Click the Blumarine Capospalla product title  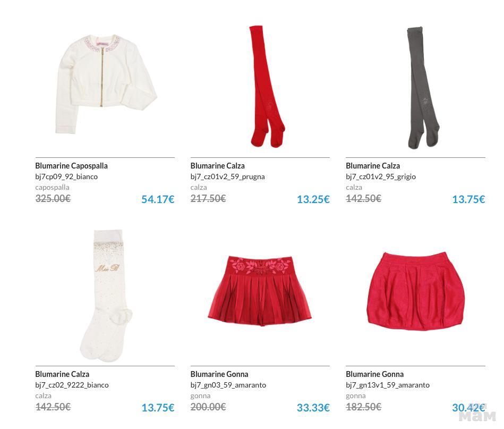pyautogui.click(x=71, y=166)
